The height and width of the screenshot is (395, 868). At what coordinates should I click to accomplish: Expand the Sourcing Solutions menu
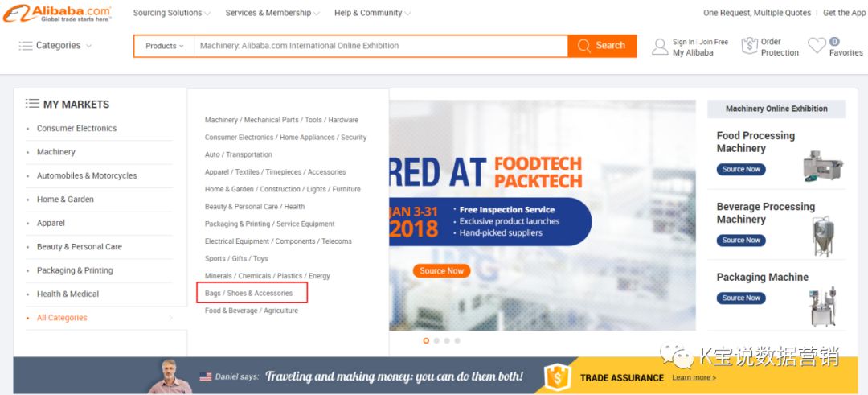click(x=171, y=13)
